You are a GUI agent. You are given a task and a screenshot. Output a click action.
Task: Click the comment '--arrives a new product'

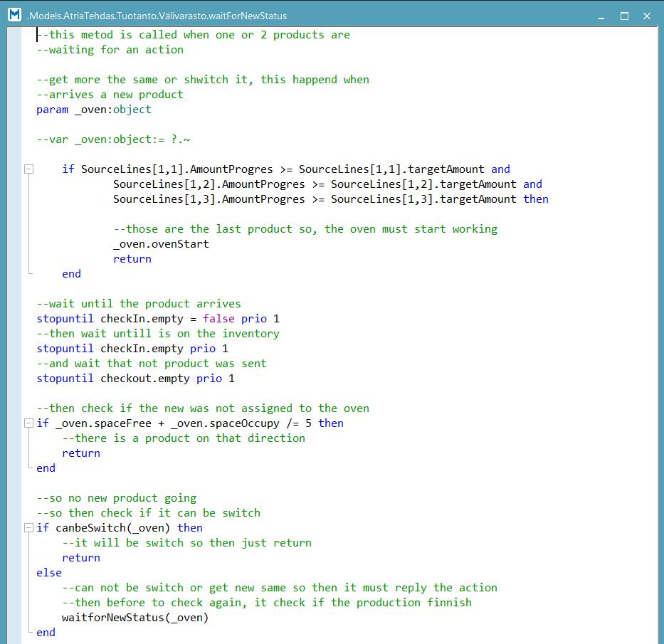tap(110, 95)
